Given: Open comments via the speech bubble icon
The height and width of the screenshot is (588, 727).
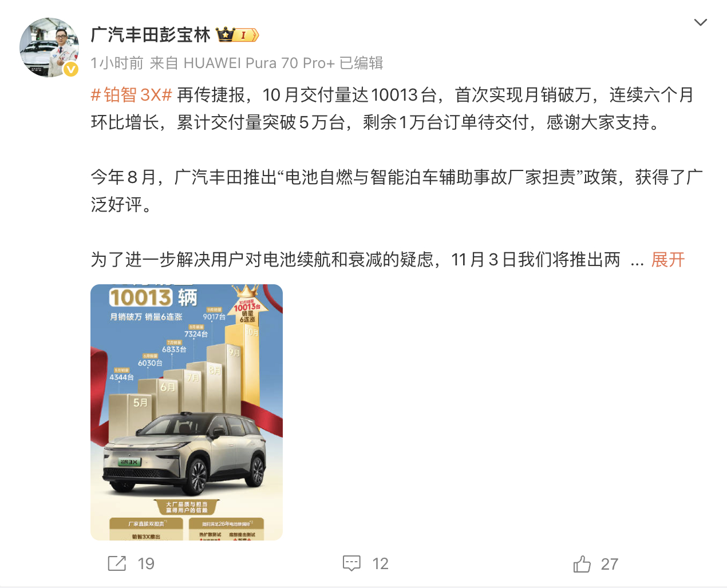Looking at the screenshot, I should (351, 563).
